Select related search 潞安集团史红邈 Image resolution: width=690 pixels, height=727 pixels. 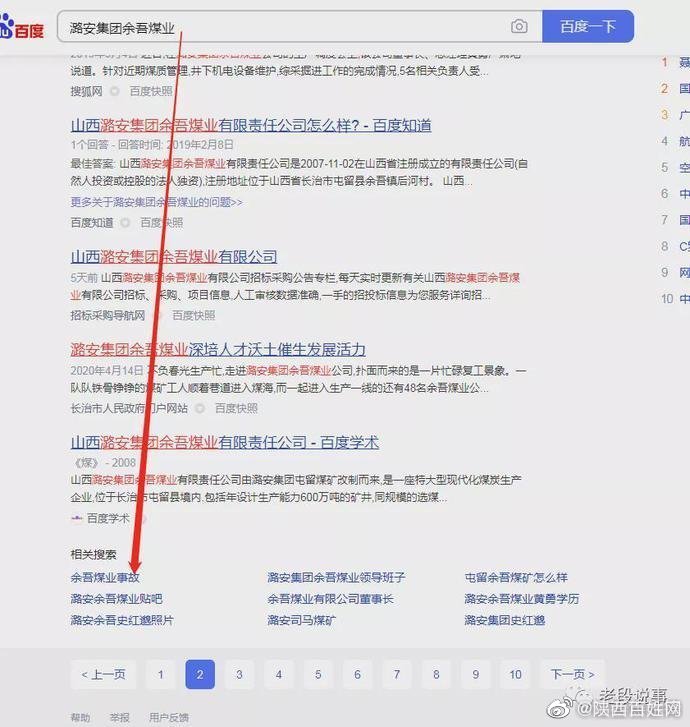pos(505,620)
